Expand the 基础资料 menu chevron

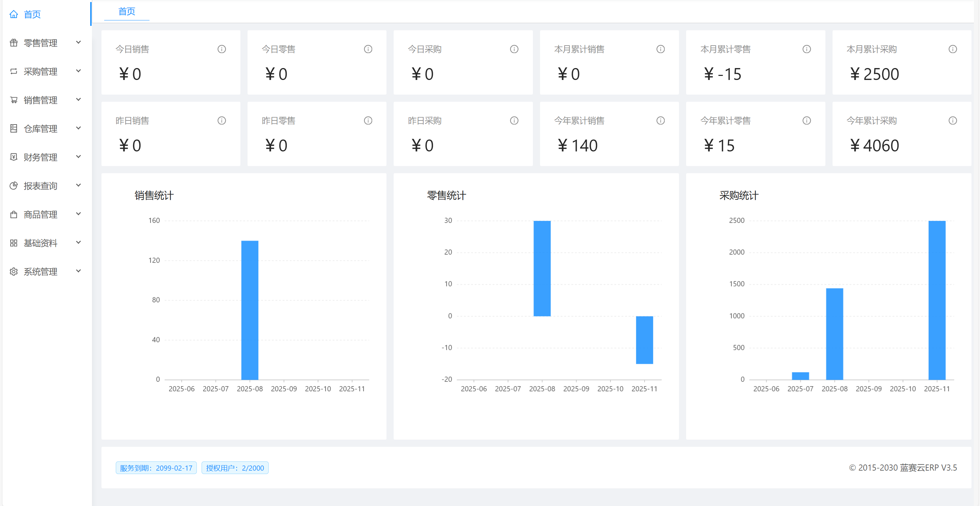coord(78,243)
